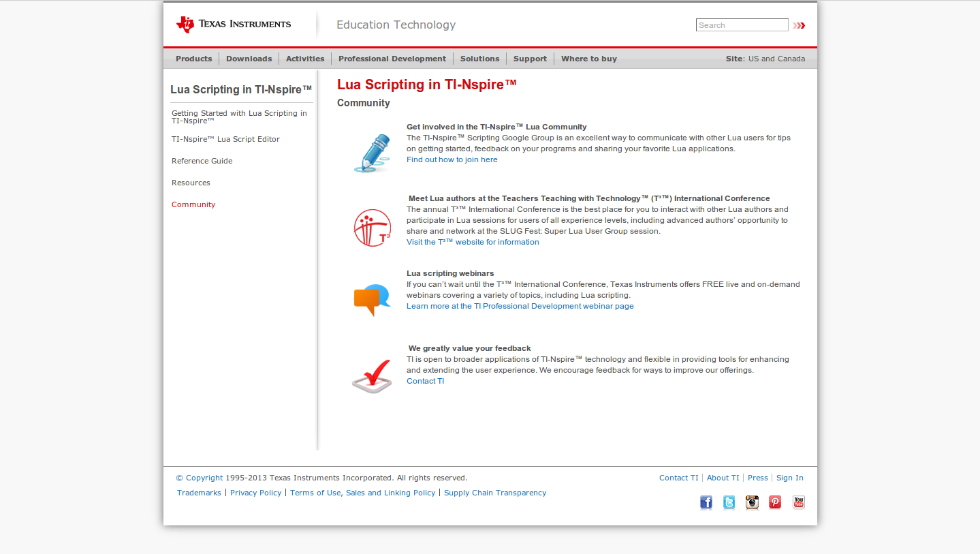Click the blue pencil community icon
The width and height of the screenshot is (980, 554).
[x=373, y=153]
